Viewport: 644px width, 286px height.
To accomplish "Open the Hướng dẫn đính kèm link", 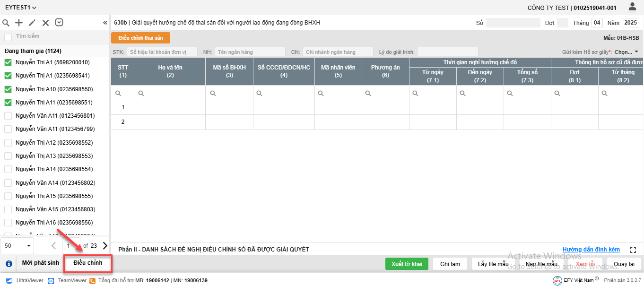I will pos(591,250).
